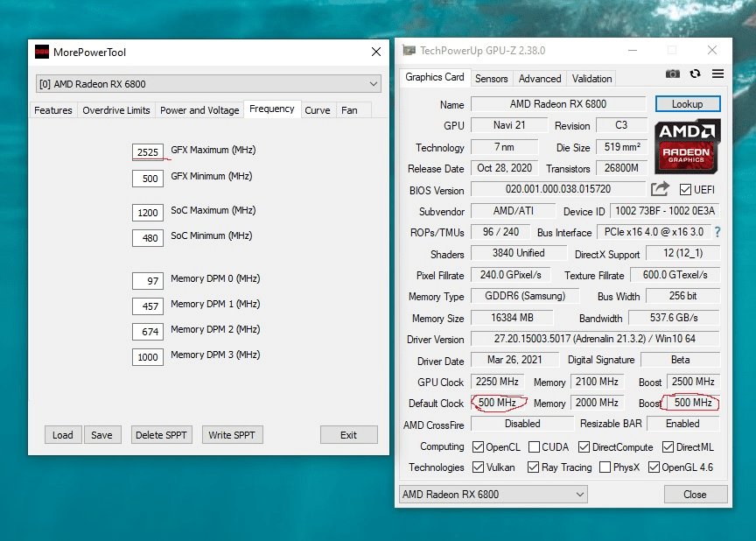Screen dimensions: 756x541
Task: Toggle the DirectML checkbox
Action: (x=668, y=447)
